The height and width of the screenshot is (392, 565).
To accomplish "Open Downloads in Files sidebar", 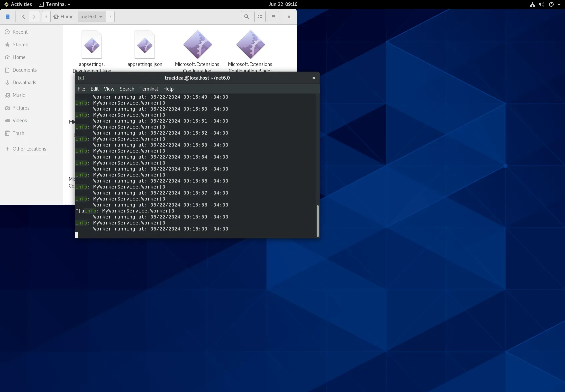I will point(31,83).
